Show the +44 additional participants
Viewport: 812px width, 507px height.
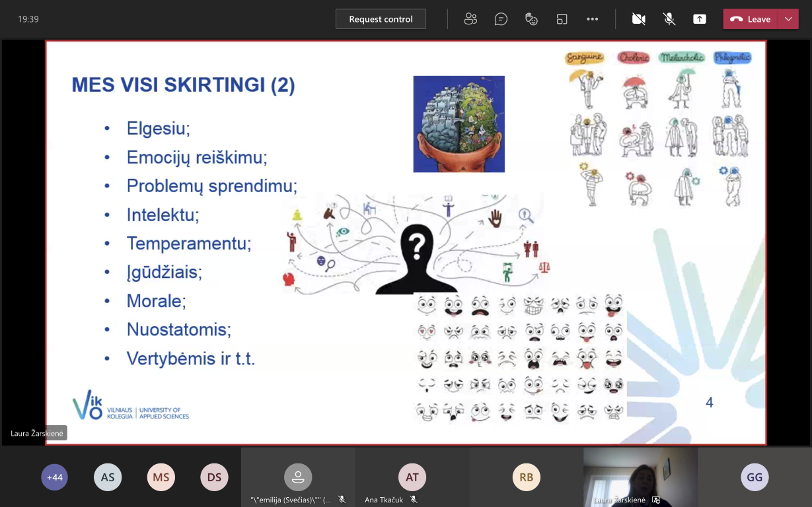54,477
